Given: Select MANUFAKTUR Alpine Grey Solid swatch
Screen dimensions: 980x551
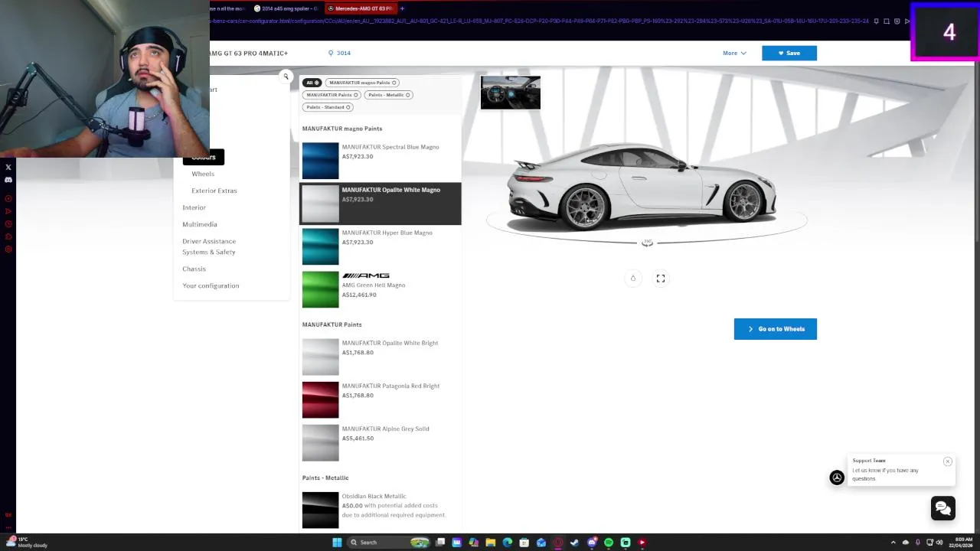Looking at the screenshot, I should point(320,442).
